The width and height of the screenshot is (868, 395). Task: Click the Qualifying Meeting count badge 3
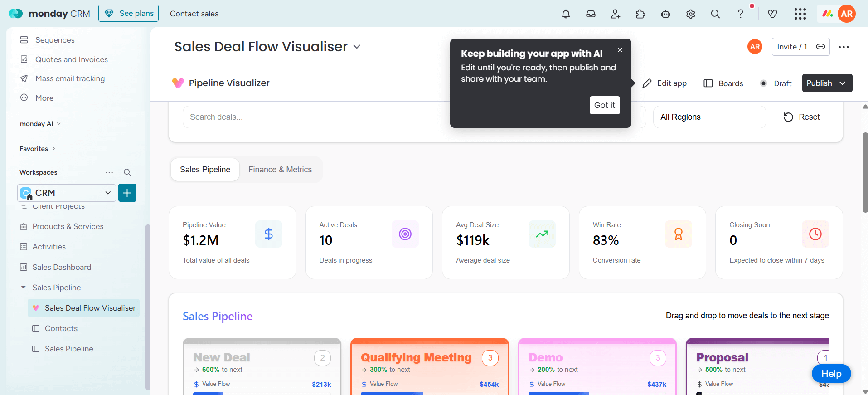490,358
